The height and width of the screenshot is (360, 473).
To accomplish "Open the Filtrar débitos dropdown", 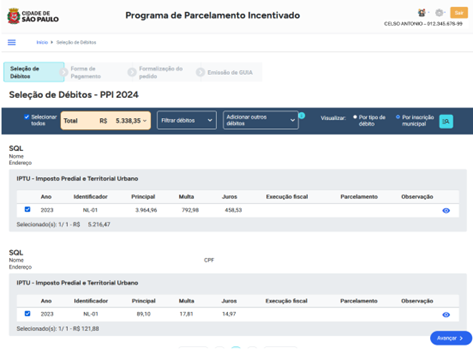I will coord(187,120).
